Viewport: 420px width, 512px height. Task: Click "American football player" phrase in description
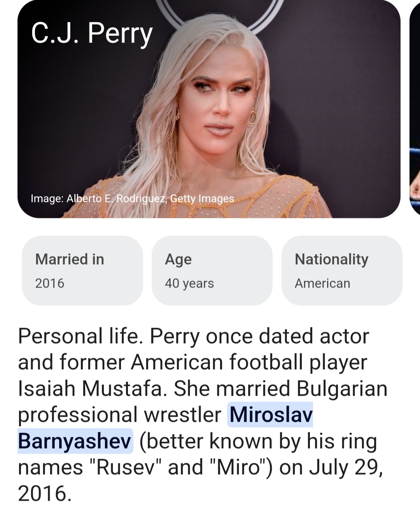(x=249, y=363)
